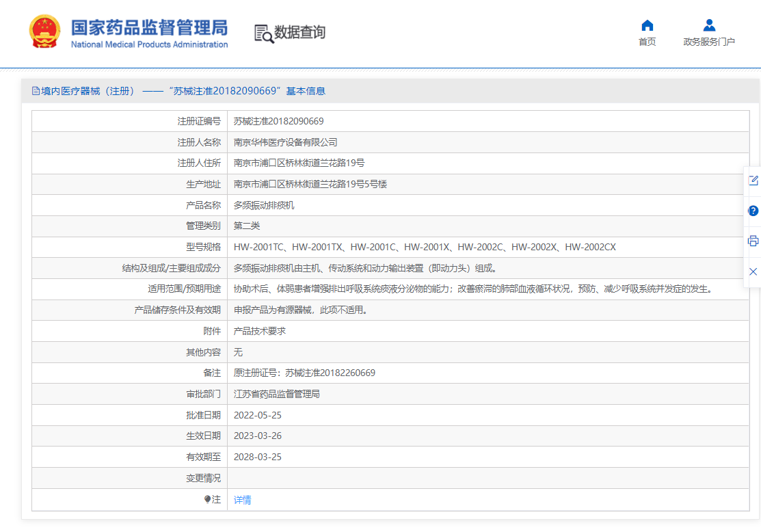Click the 政务服务门户 person icon

pyautogui.click(x=709, y=25)
